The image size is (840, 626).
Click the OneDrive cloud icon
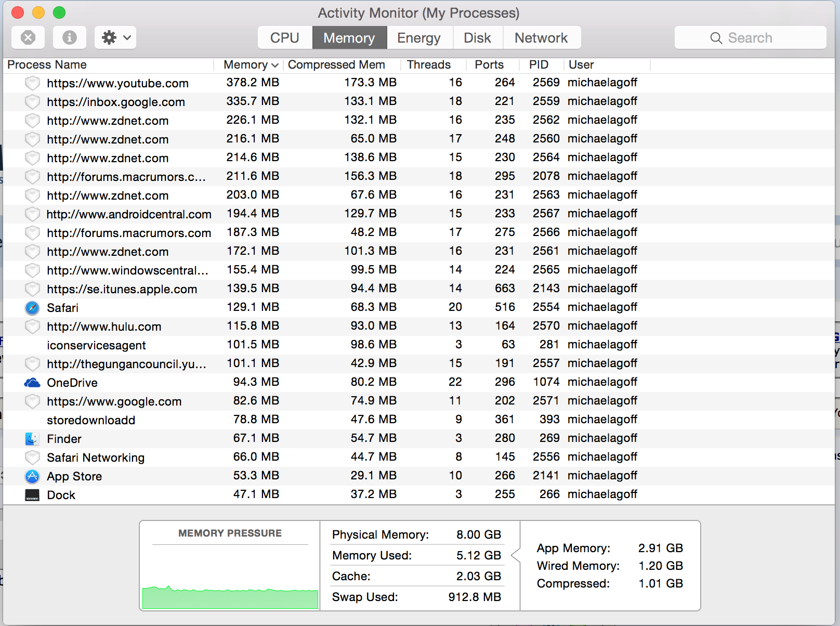click(x=32, y=383)
